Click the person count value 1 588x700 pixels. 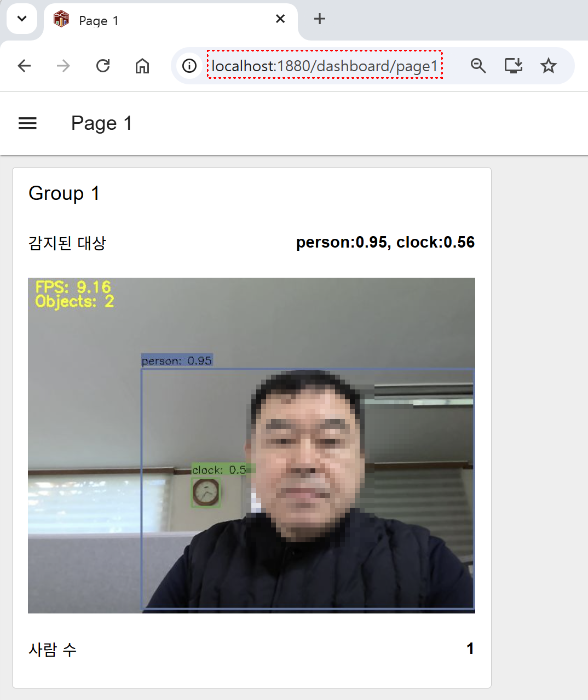pyautogui.click(x=470, y=649)
